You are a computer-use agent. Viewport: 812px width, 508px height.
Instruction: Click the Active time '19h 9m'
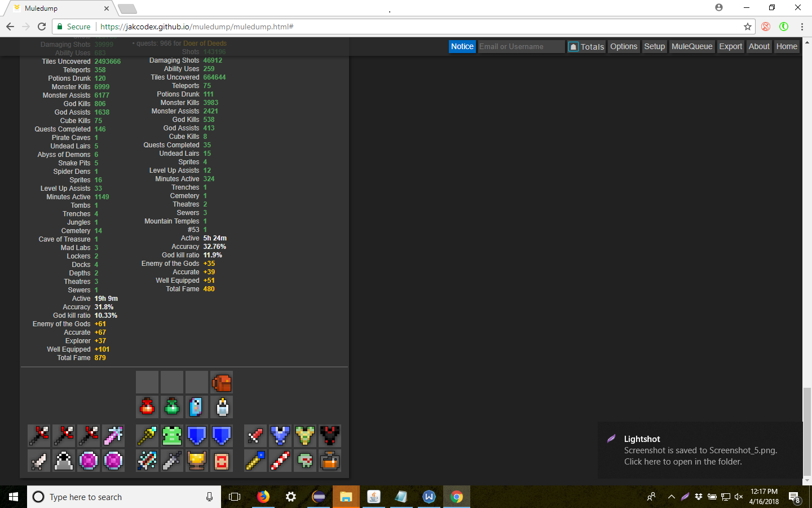pyautogui.click(x=106, y=299)
